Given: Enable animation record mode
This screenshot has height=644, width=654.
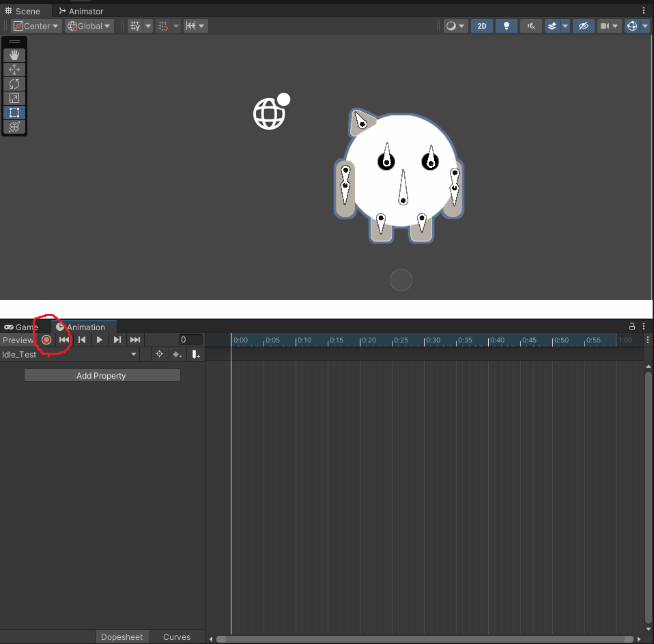Looking at the screenshot, I should pyautogui.click(x=46, y=340).
